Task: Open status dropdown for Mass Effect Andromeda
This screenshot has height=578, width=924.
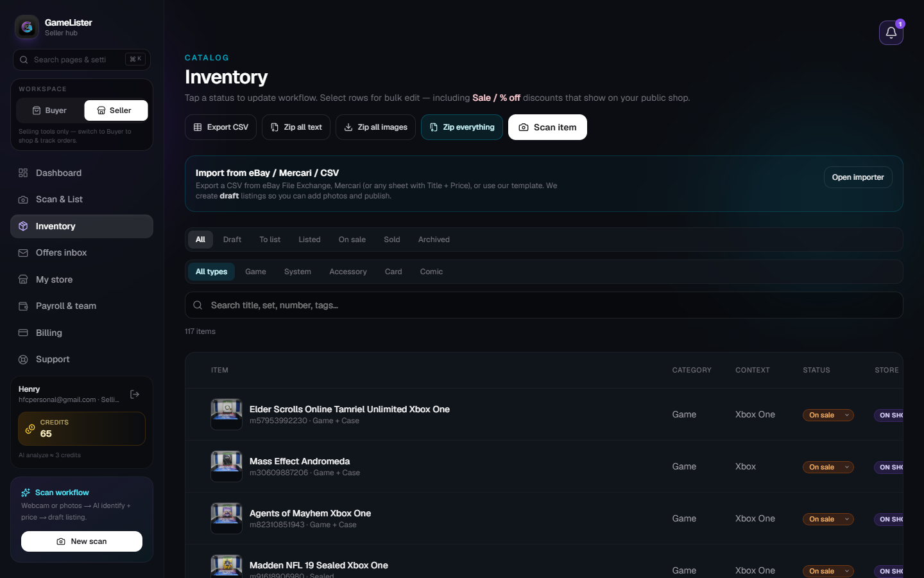Action: coord(828,467)
